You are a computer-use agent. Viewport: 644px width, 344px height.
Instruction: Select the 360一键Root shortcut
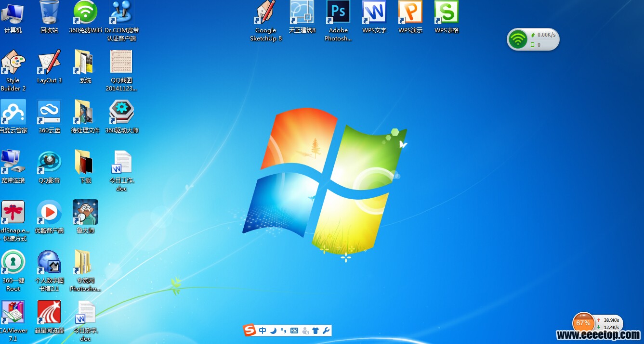pyautogui.click(x=13, y=271)
